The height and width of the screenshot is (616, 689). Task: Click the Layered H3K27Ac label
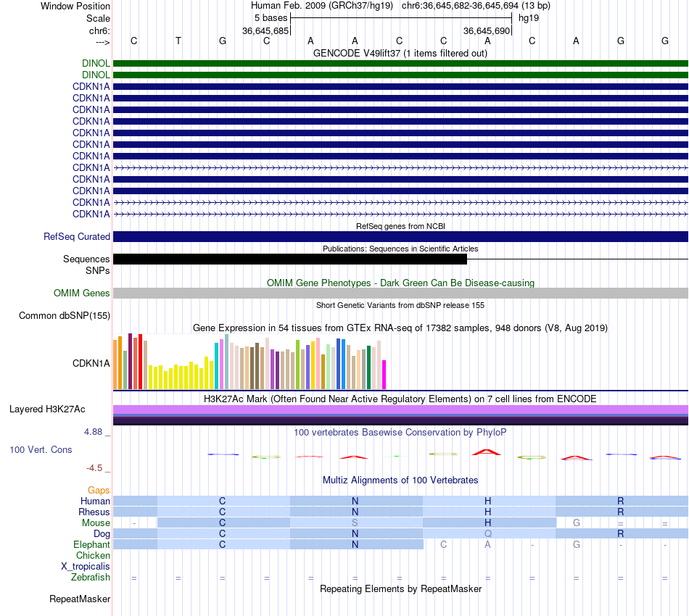(x=47, y=409)
